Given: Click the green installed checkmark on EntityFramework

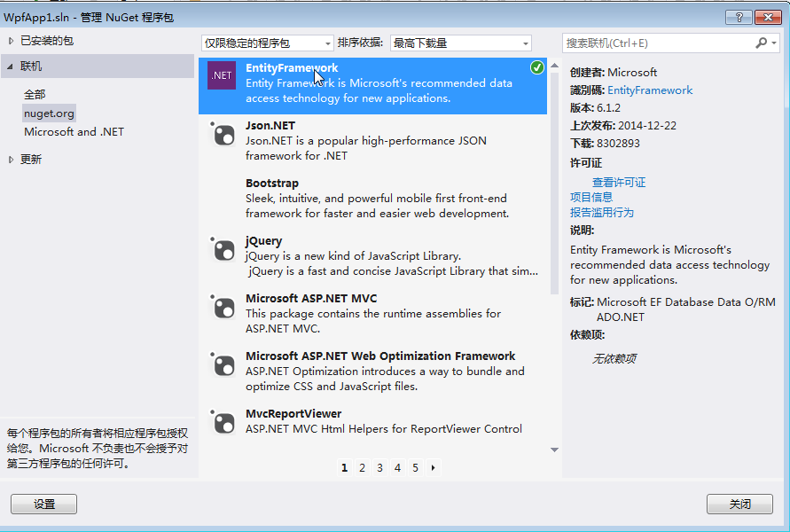Looking at the screenshot, I should point(536,68).
